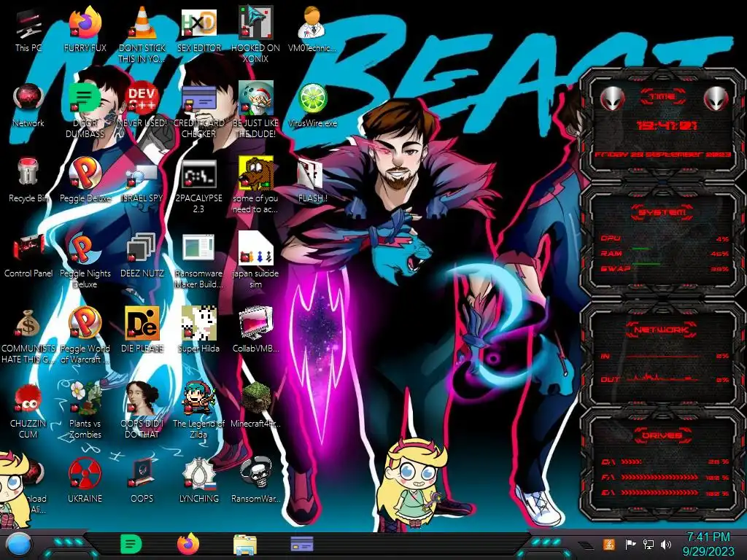
Task: Select the LYNCHING noose icon
Action: click(198, 481)
